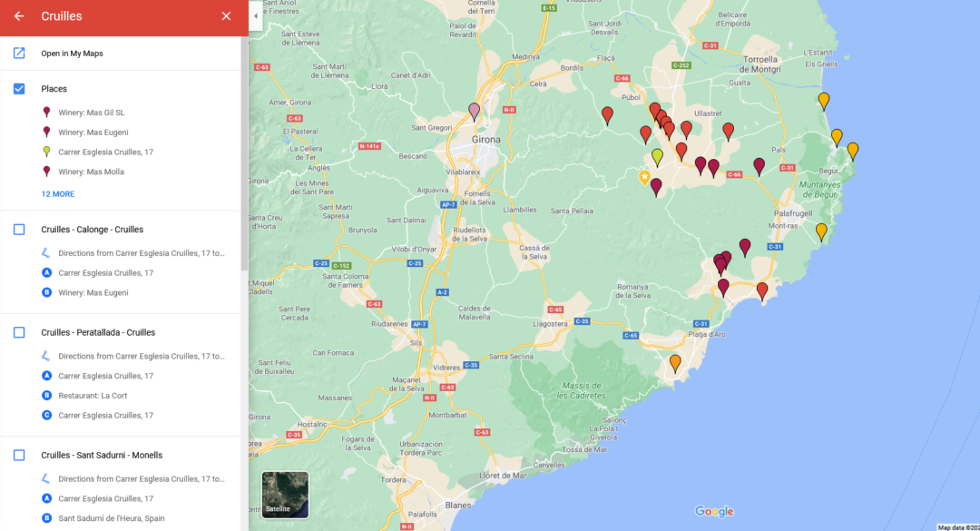Uncheck the Places layer checkbox
980x531 pixels.
(x=18, y=88)
